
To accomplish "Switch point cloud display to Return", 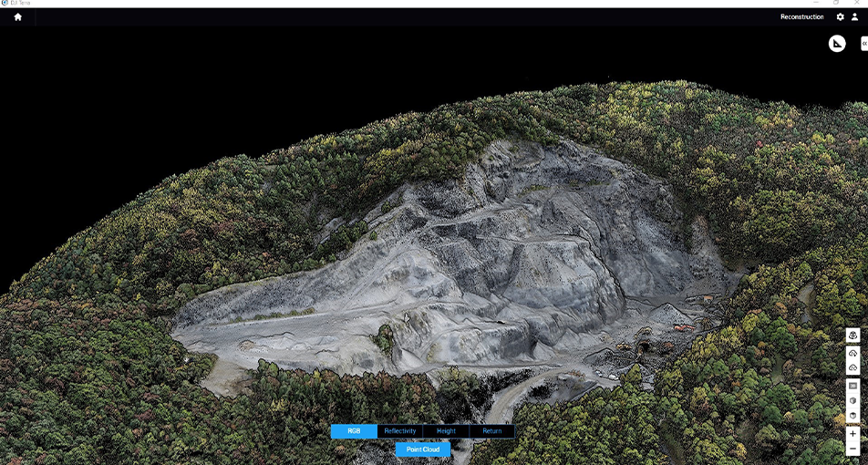I will tap(491, 431).
